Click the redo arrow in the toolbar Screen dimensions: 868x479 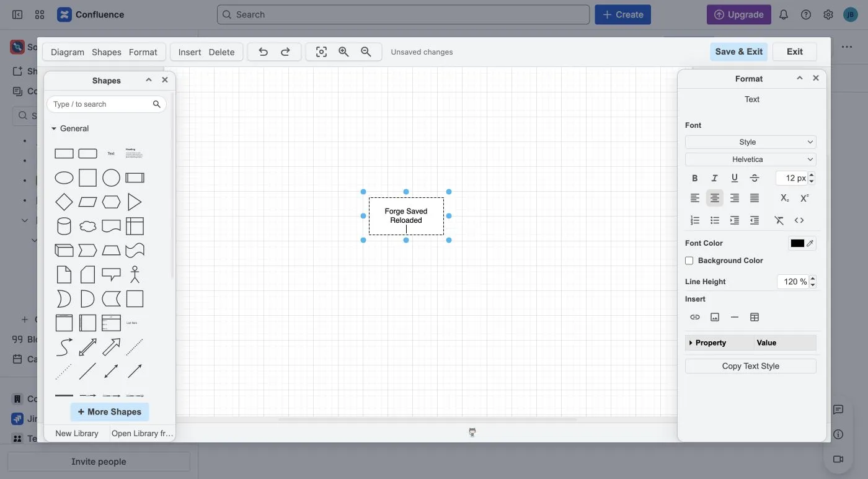285,52
